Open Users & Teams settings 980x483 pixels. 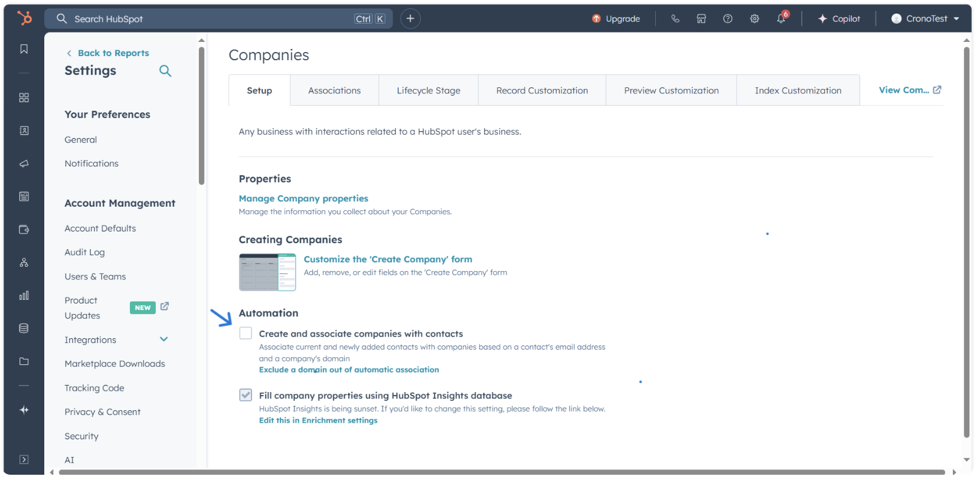coord(95,276)
